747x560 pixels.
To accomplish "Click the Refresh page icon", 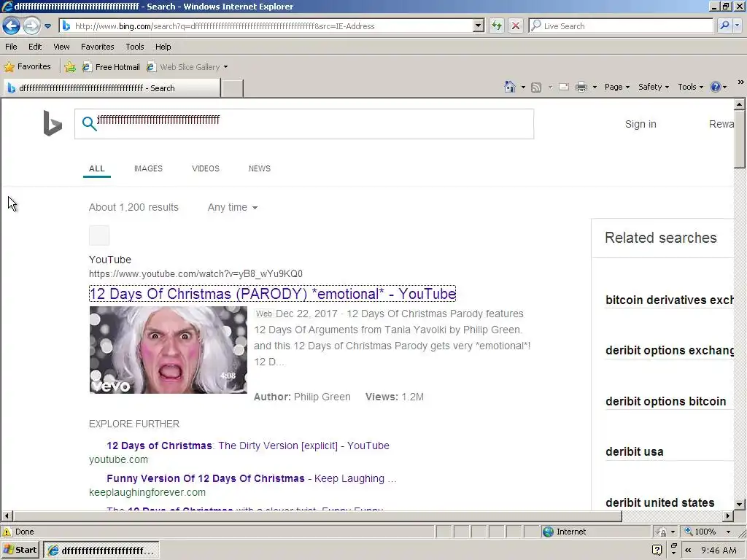I will point(496,26).
